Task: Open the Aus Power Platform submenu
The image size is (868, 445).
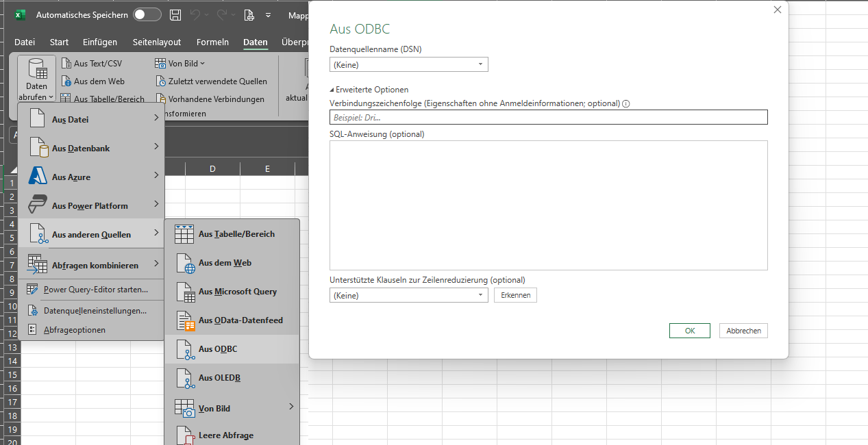Action: pyautogui.click(x=91, y=205)
